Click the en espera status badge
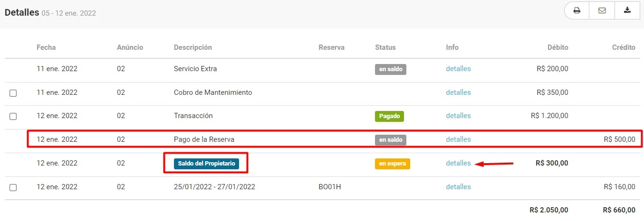 [392, 164]
